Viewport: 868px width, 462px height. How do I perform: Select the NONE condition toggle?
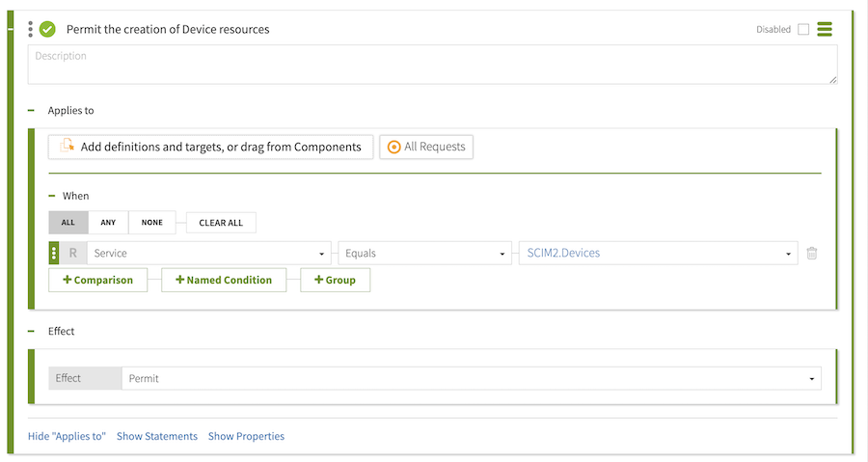coord(152,223)
